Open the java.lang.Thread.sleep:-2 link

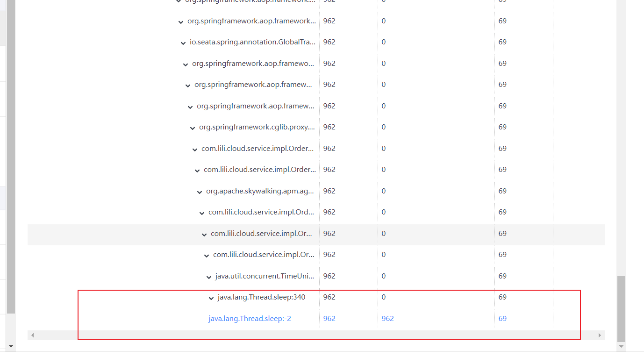pos(250,319)
